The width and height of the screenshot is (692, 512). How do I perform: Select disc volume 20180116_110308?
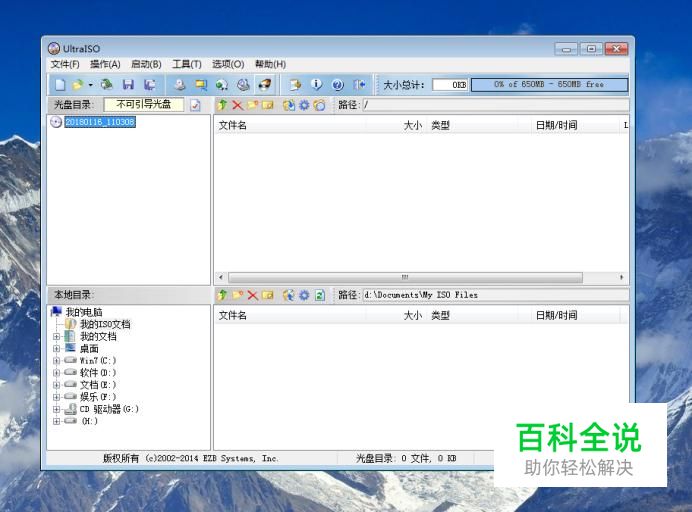pos(100,122)
